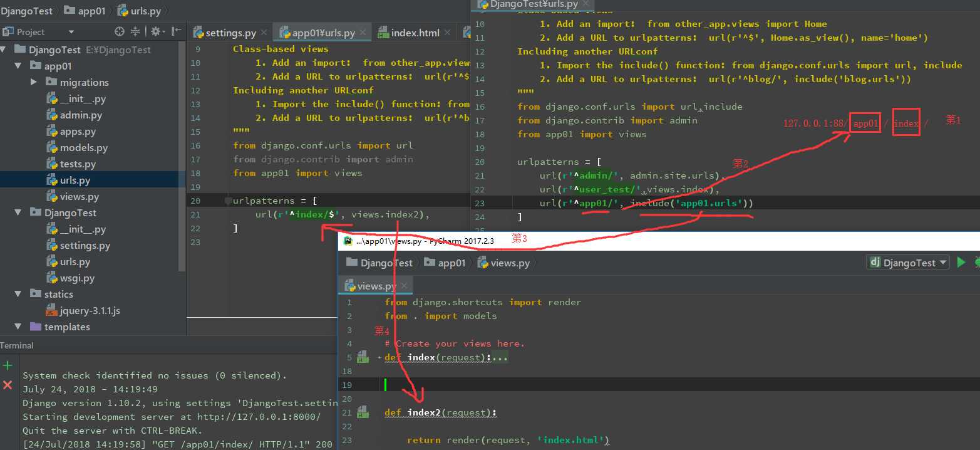Click the server URL http://127.0.0.1:8000/ in terminal
The width and height of the screenshot is (980, 450).
(259, 417)
